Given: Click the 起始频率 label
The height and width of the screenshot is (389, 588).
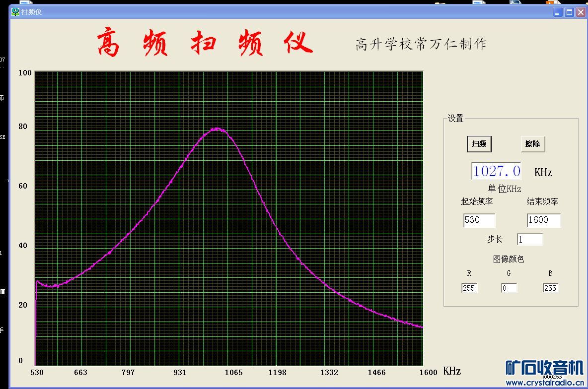Looking at the screenshot, I should pyautogui.click(x=477, y=201).
